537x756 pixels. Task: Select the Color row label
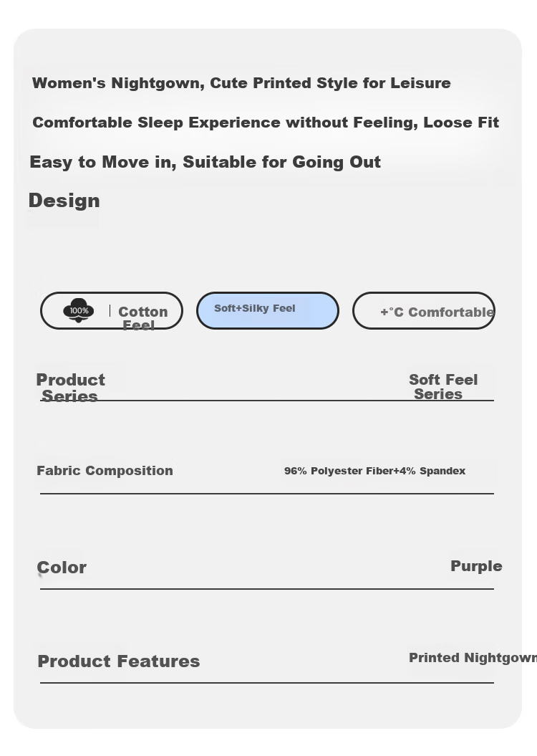(62, 568)
